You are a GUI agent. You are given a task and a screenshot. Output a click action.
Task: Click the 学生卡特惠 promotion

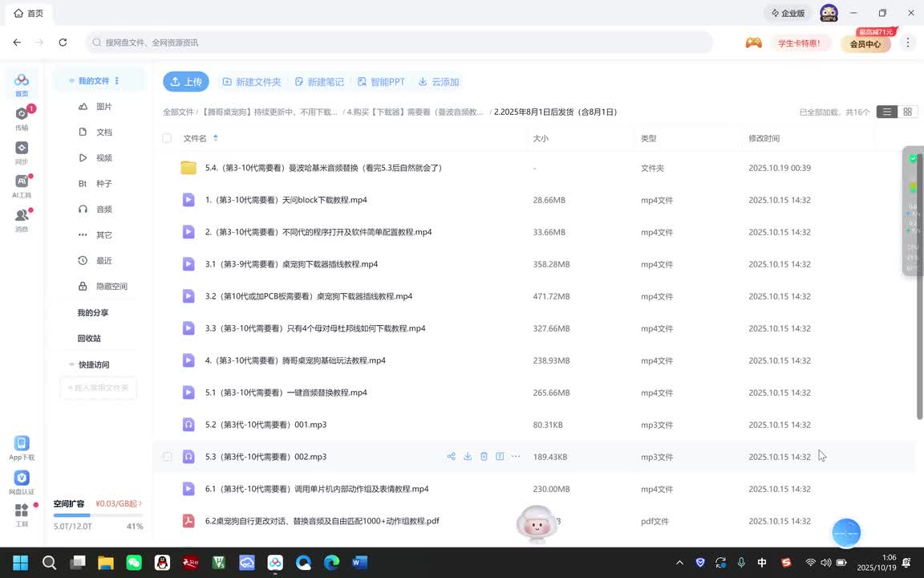pos(799,43)
